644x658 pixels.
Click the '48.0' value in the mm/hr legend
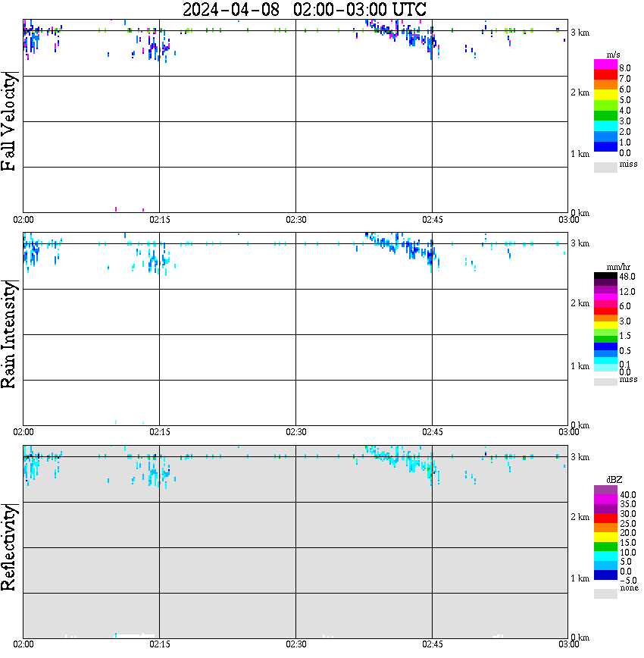tap(627, 277)
